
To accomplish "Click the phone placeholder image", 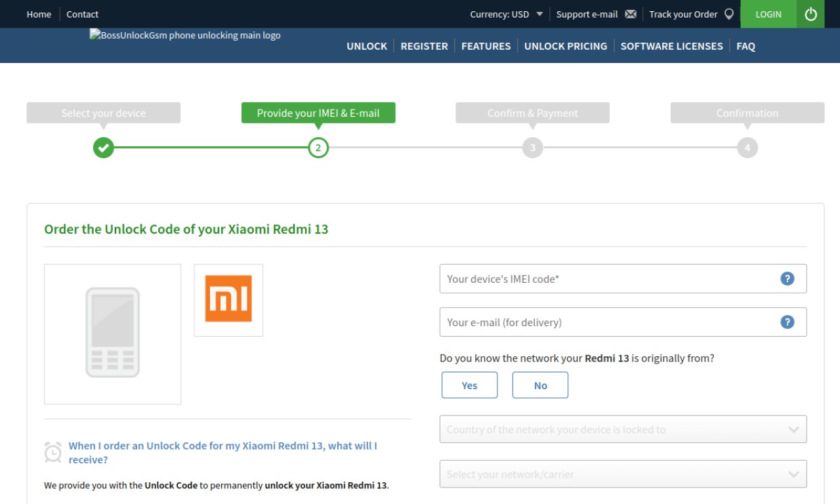I will click(112, 334).
